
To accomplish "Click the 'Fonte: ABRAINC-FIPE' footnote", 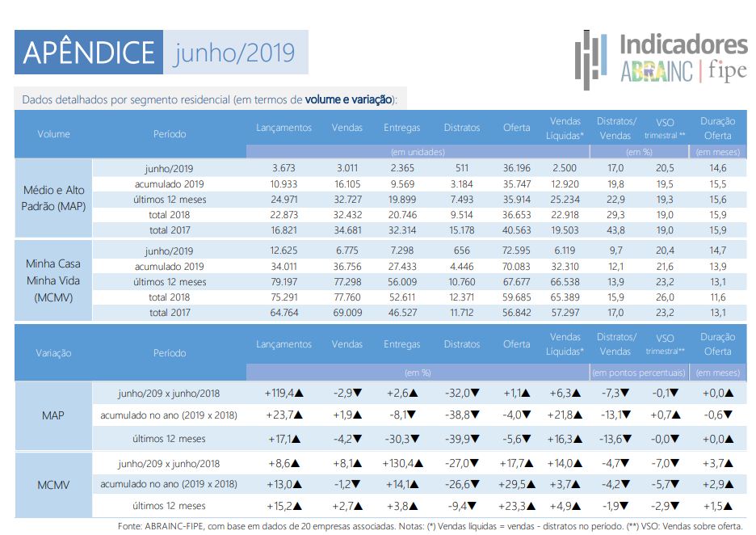I will pyautogui.click(x=430, y=526).
